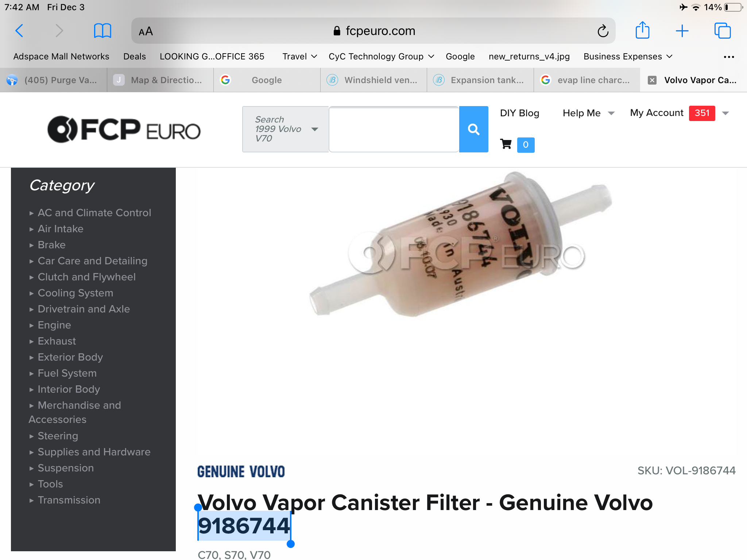Switch to the evap line charc tab
Image resolution: width=747 pixels, height=560 pixels.
click(587, 80)
